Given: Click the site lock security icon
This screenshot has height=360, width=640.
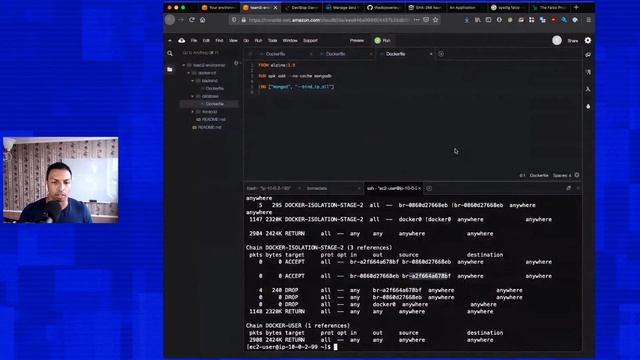Looking at the screenshot, I should pos(244,20).
